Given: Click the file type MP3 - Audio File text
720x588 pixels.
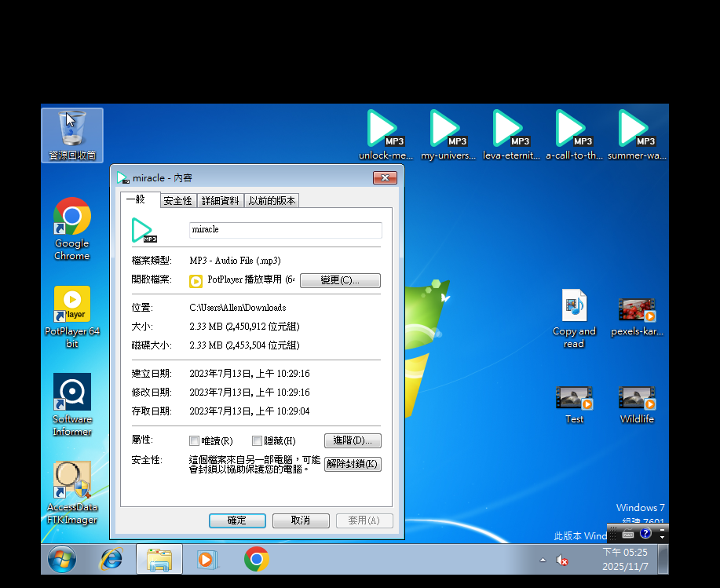Looking at the screenshot, I should tap(235, 261).
